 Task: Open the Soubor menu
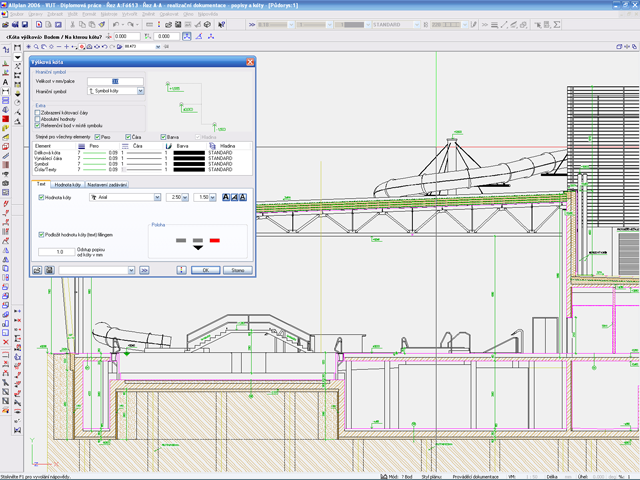[16, 14]
